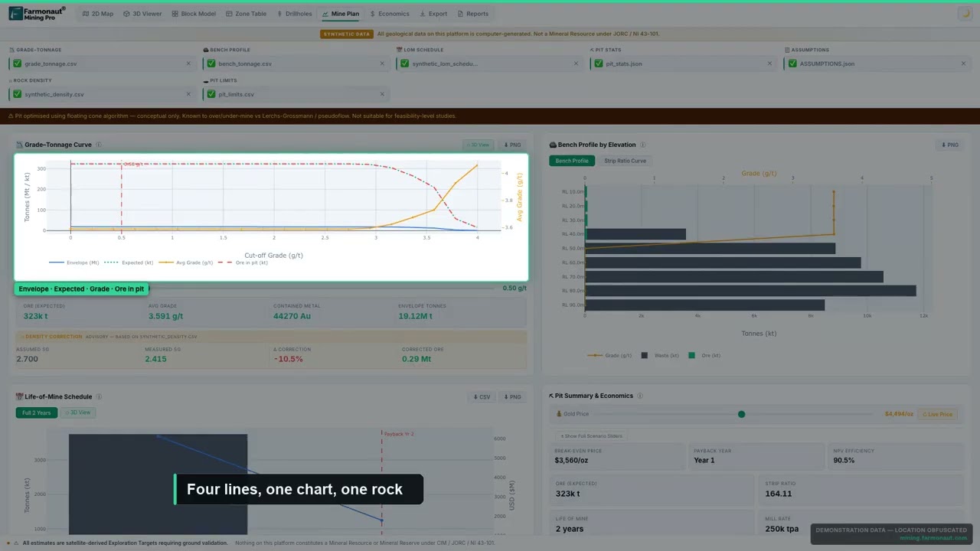Screen dimensions: 980x551
Task: Uncheck the ASSUMPTIONS.json checkbox
Action: coord(792,64)
